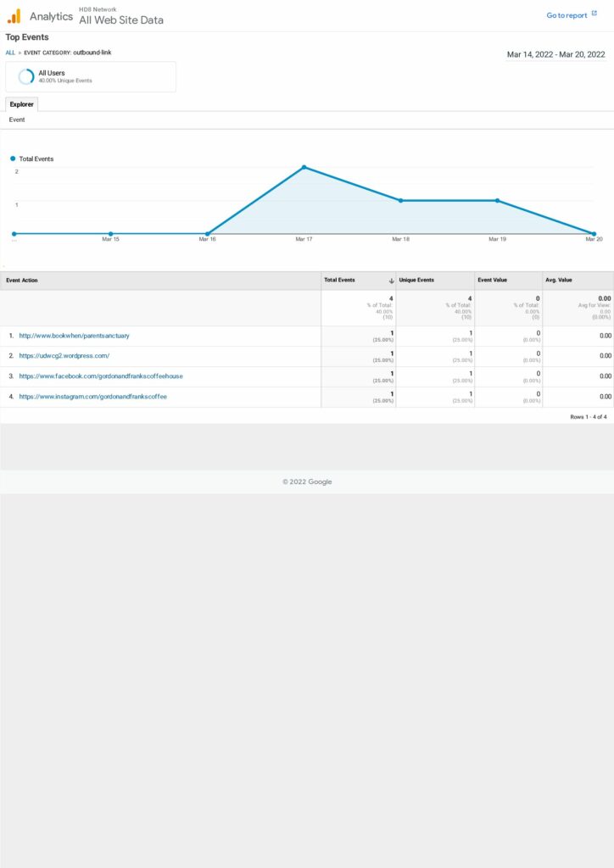Sort by Avg. Value column header
614x868 pixels.
click(x=561, y=281)
